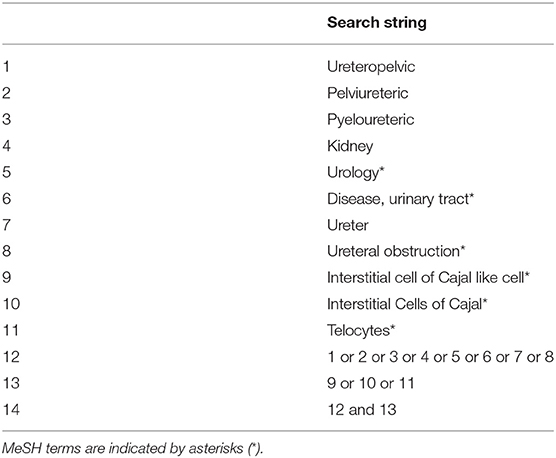Image resolution: width=556 pixels, height=458 pixels.
Task: Click the MeSH terms asterisk footnote
Action: click(133, 448)
